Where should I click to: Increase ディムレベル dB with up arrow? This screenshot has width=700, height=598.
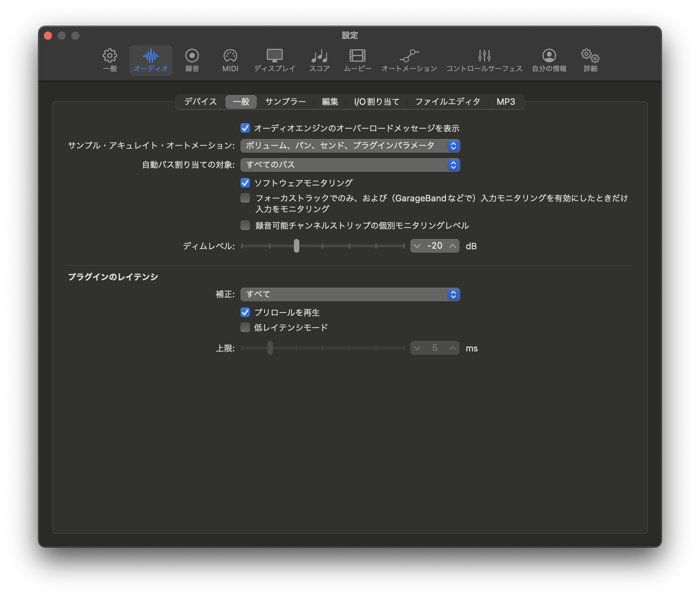452,246
